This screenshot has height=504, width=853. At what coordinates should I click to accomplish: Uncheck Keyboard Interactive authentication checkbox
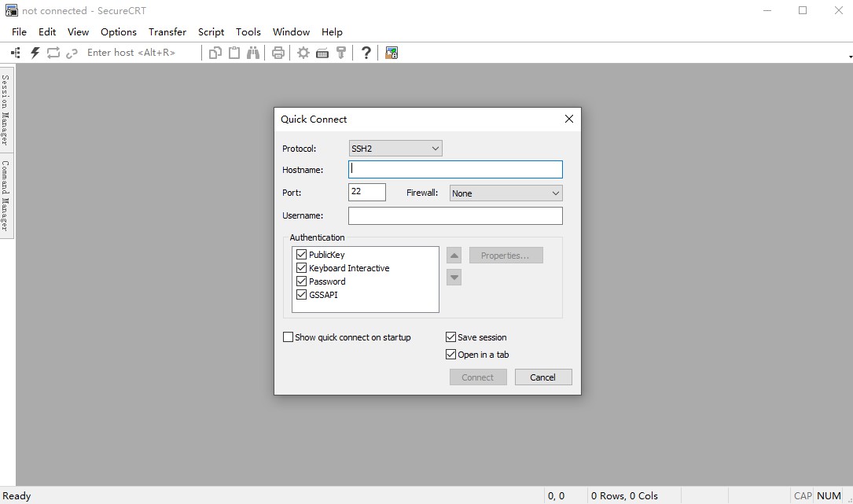tap(301, 268)
